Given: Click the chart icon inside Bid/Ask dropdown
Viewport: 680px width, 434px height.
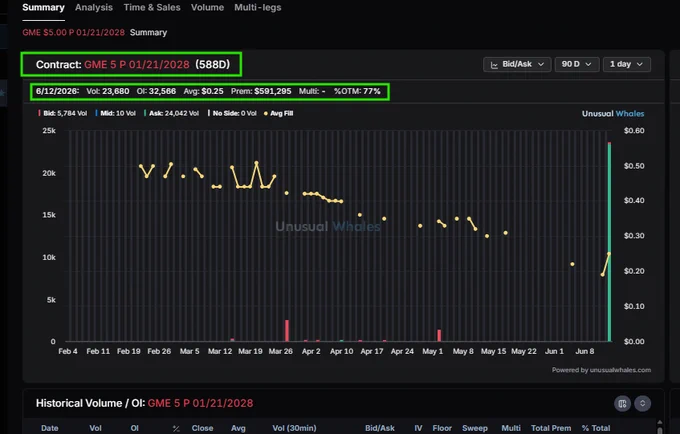Looking at the screenshot, I should pyautogui.click(x=494, y=65).
